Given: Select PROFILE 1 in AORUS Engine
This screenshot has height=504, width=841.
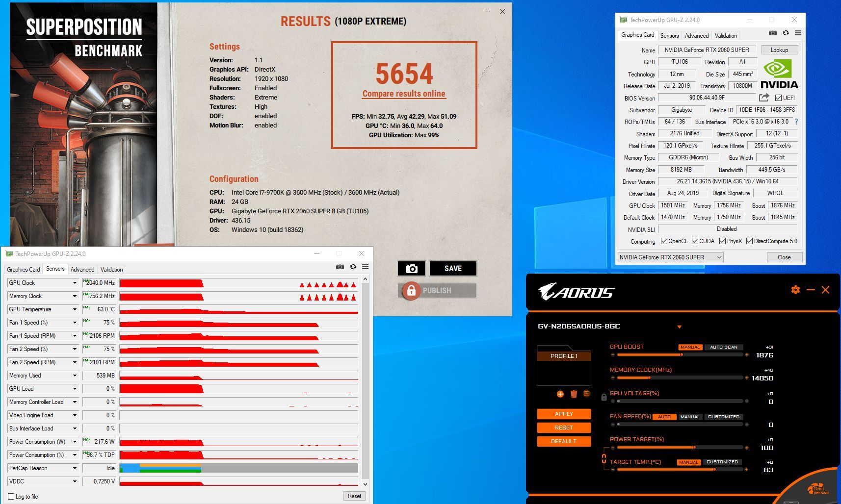Looking at the screenshot, I should [x=564, y=356].
